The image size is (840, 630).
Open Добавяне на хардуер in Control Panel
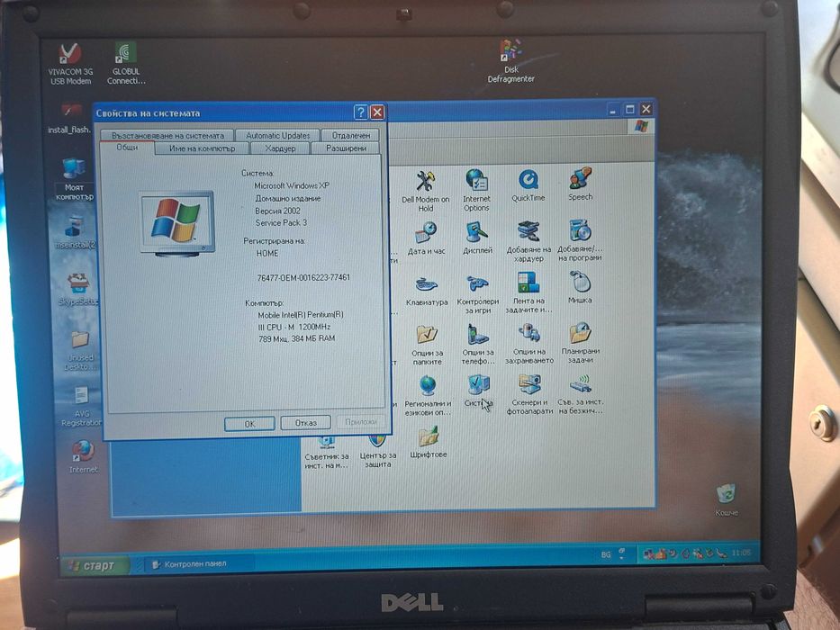point(528,241)
